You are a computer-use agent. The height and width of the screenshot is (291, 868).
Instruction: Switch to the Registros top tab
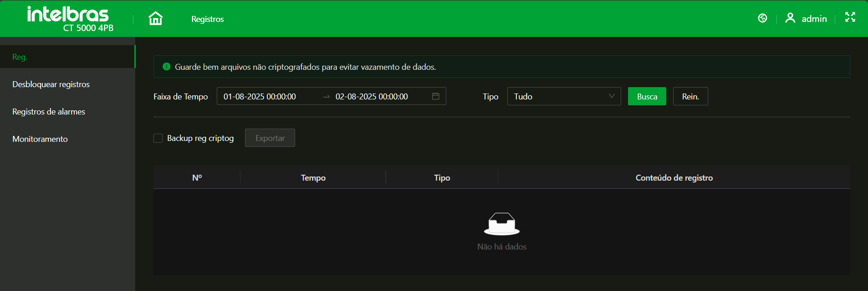pos(207,19)
